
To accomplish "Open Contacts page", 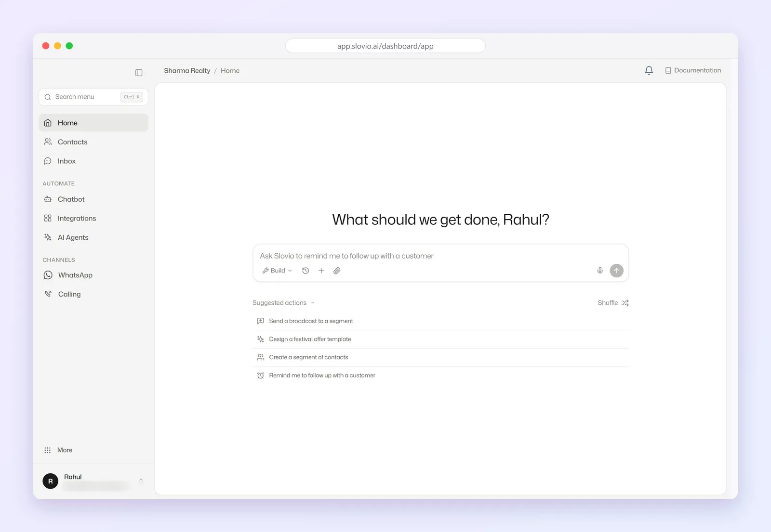I will [x=93, y=142].
